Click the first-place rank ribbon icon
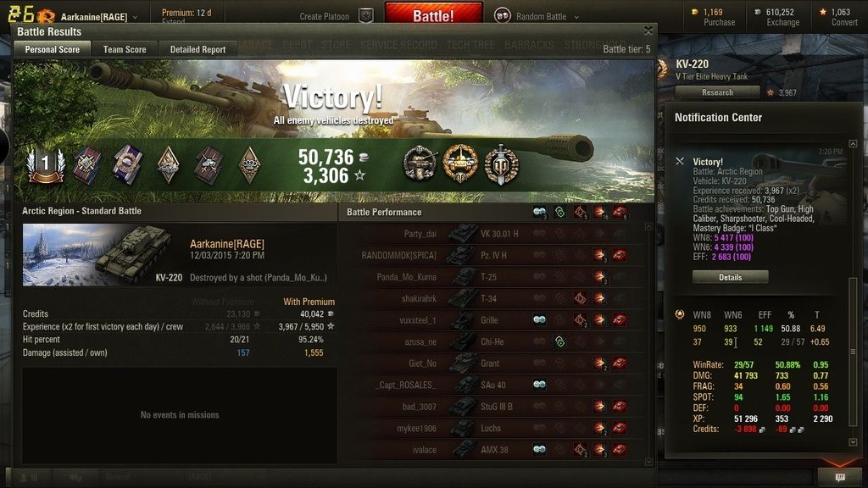The image size is (868, 488). coord(46,165)
